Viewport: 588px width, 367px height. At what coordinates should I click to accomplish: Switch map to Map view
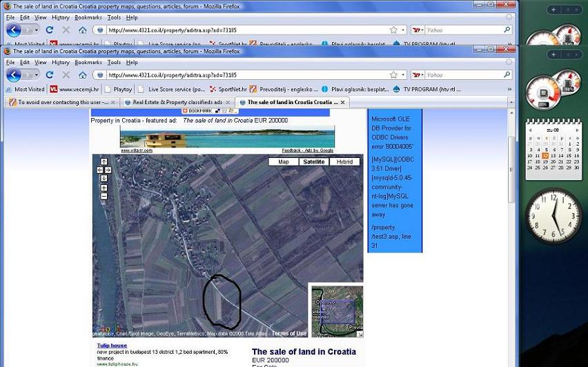coord(284,161)
